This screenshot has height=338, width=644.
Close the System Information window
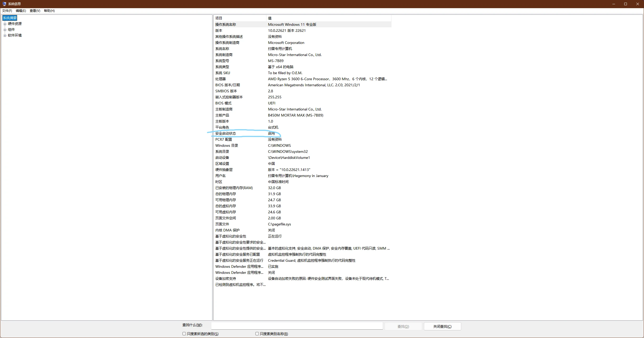[x=638, y=4]
